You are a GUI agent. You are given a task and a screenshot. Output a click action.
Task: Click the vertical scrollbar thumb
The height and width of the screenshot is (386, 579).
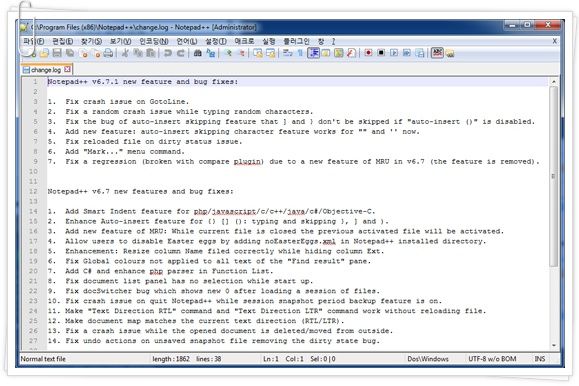tap(554, 176)
